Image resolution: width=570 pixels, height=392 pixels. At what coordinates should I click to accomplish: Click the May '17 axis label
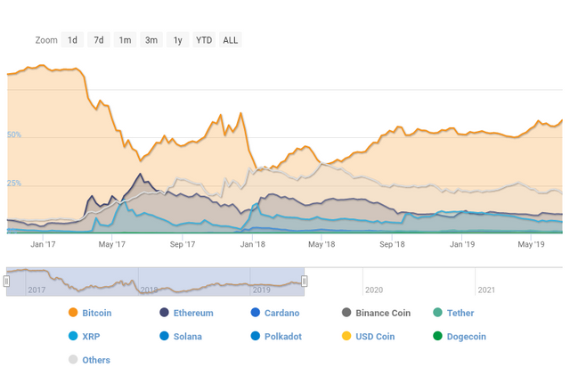coord(112,244)
